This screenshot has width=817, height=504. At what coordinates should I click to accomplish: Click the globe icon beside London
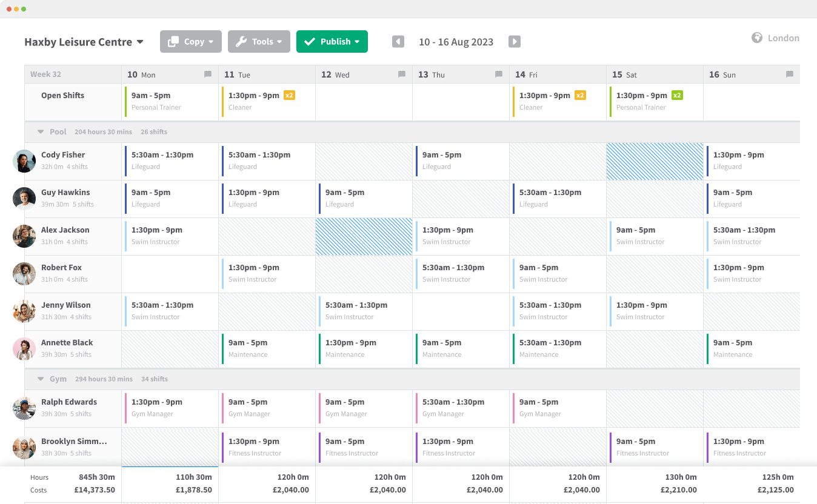tap(756, 38)
